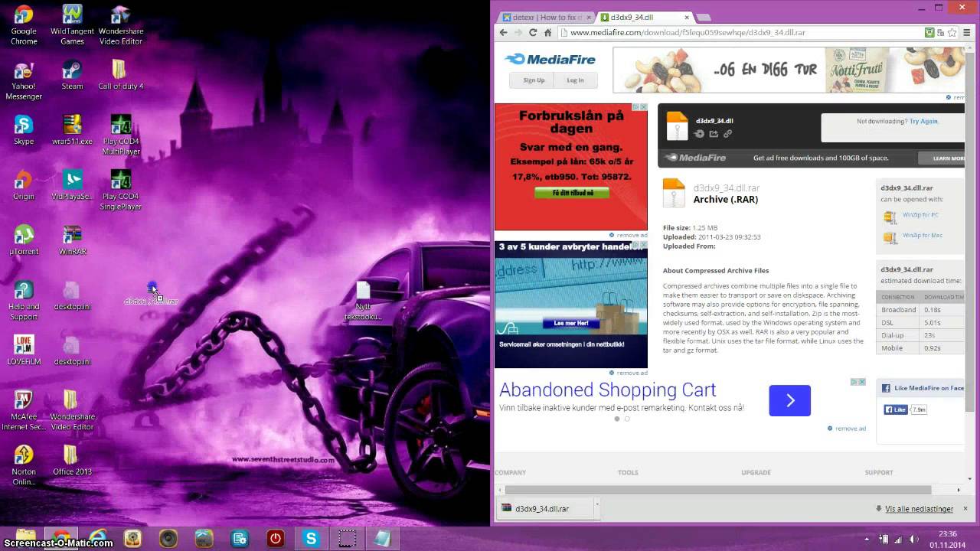Screen dimensions: 980x551
Task: Close the detexr browser tab
Action: click(589, 17)
